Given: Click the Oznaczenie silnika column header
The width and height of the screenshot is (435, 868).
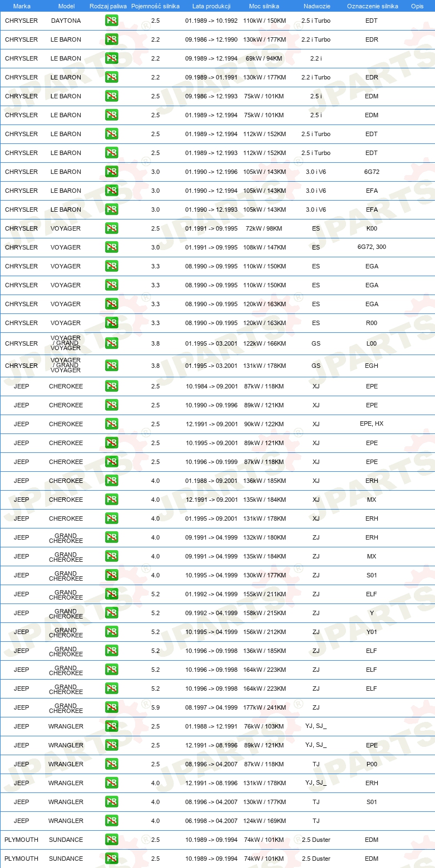Looking at the screenshot, I should tap(372, 6).
